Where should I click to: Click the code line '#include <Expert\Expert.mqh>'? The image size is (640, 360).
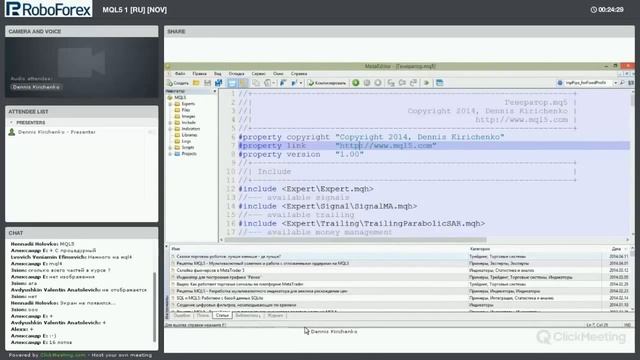(x=306, y=189)
